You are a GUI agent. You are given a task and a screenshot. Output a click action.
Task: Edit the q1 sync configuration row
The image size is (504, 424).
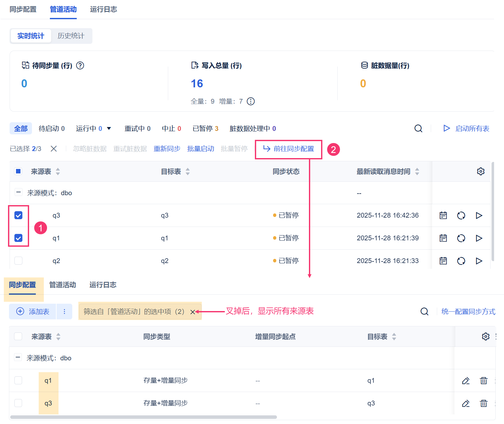[466, 381]
